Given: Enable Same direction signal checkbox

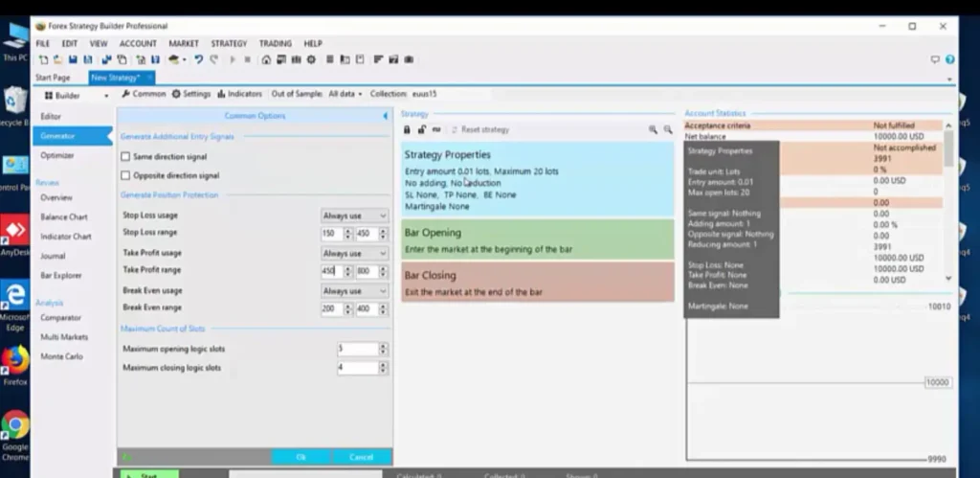Looking at the screenshot, I should coord(125,157).
